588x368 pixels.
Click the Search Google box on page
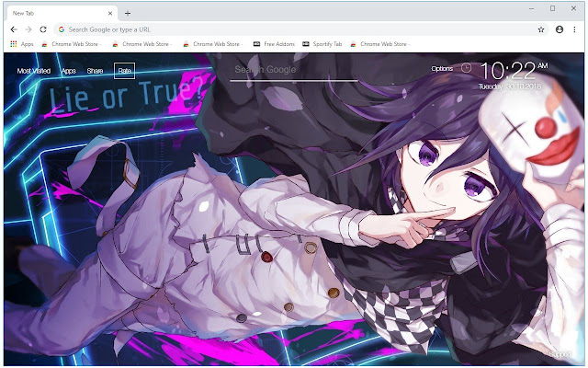pyautogui.click(x=294, y=70)
